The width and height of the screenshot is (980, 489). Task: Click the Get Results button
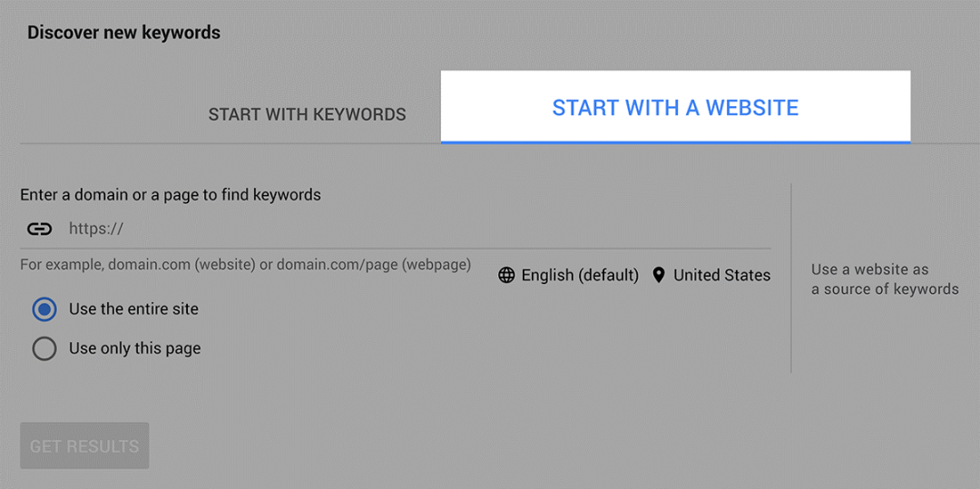(x=84, y=446)
